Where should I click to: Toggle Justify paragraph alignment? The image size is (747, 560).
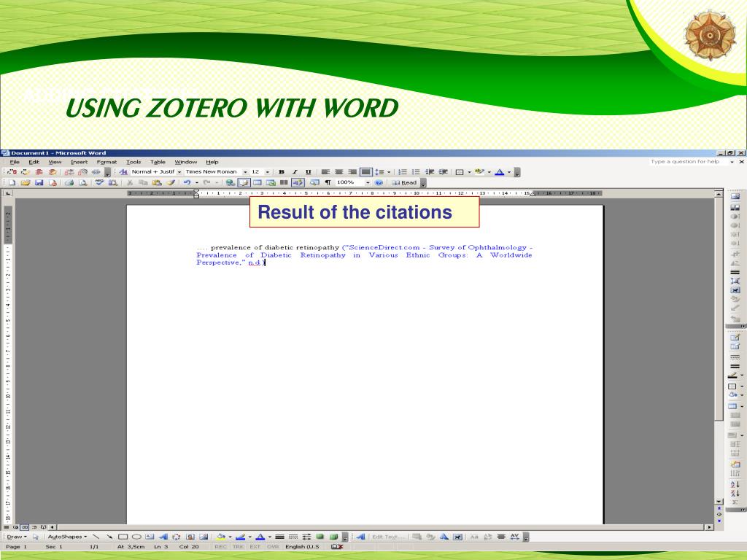click(366, 172)
